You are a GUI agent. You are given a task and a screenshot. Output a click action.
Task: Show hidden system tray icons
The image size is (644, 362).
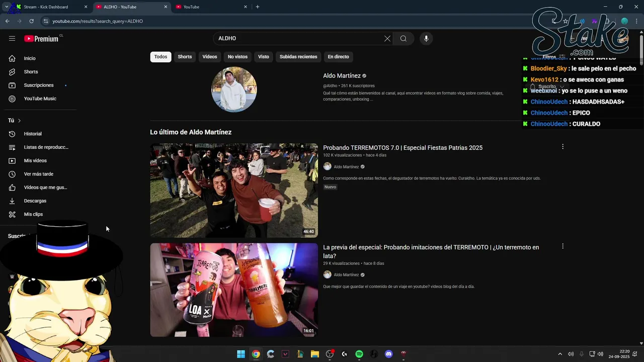click(x=560, y=354)
